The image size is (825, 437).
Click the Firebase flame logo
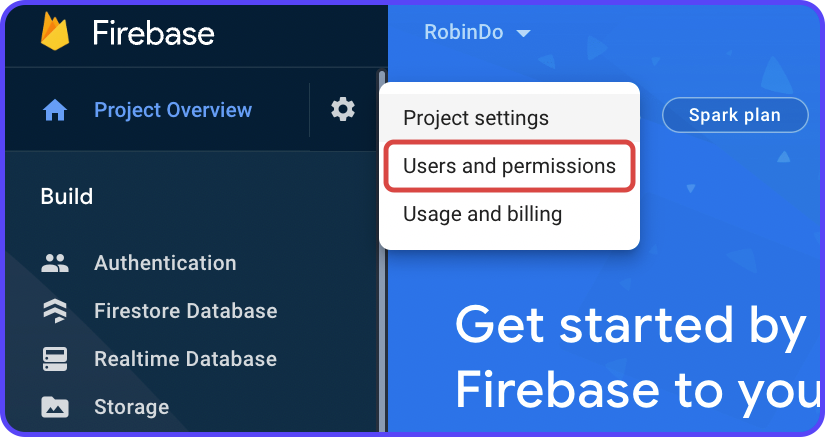(55, 32)
